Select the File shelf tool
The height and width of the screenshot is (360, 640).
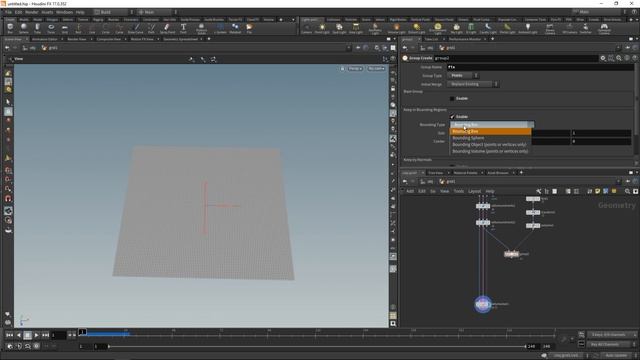249,28
